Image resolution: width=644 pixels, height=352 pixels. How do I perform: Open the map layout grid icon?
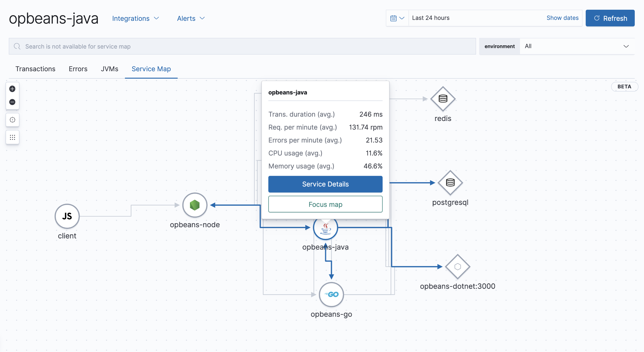tap(12, 137)
